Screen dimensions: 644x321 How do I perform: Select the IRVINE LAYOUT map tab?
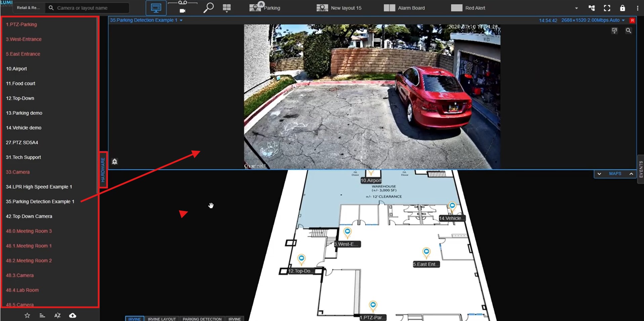tap(162, 319)
